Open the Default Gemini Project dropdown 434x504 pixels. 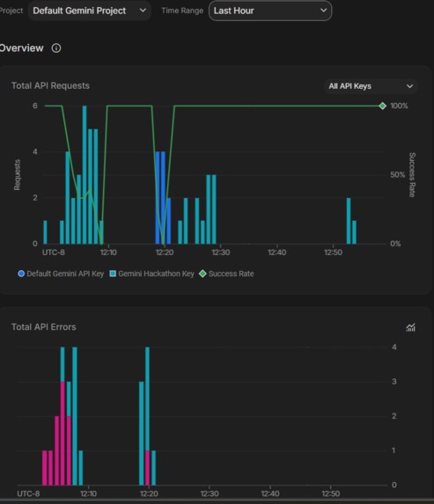pos(89,11)
